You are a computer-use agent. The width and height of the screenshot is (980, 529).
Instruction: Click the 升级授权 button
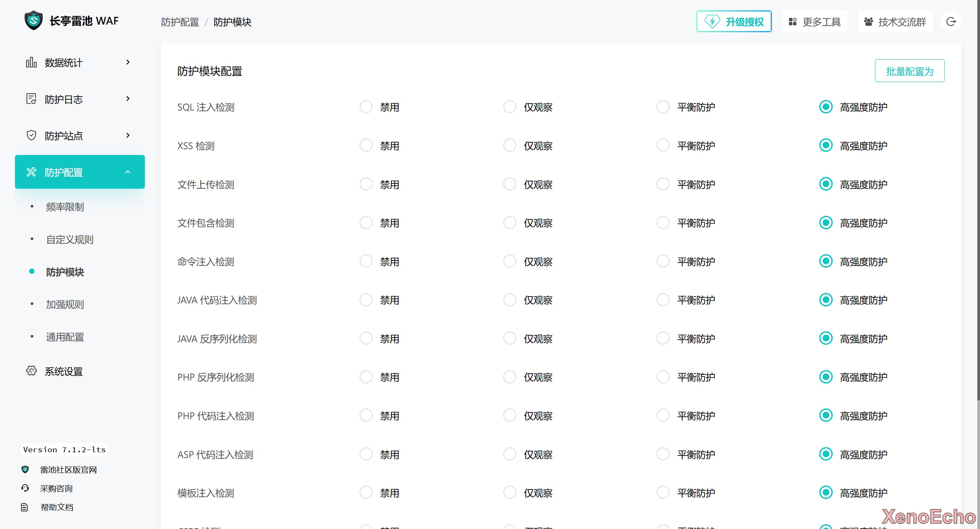(734, 21)
